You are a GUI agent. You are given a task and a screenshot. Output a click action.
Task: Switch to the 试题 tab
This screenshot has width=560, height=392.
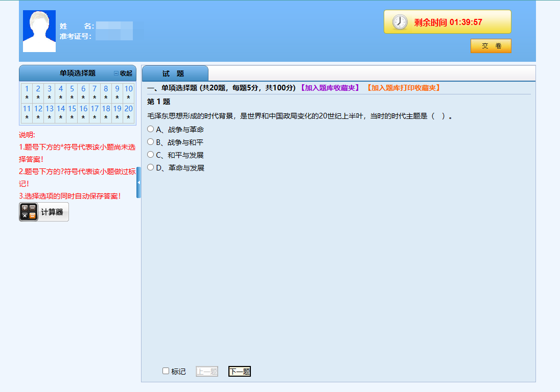174,74
